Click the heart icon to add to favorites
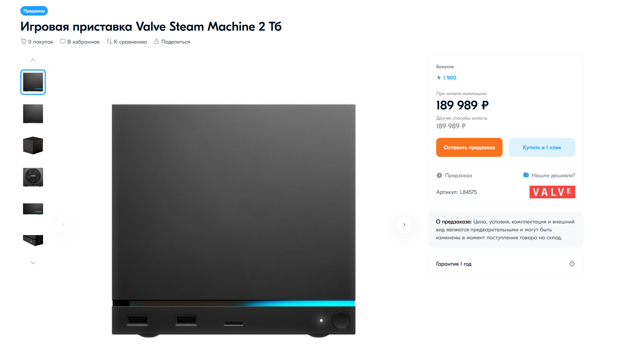The height and width of the screenshot is (351, 644). (x=62, y=41)
